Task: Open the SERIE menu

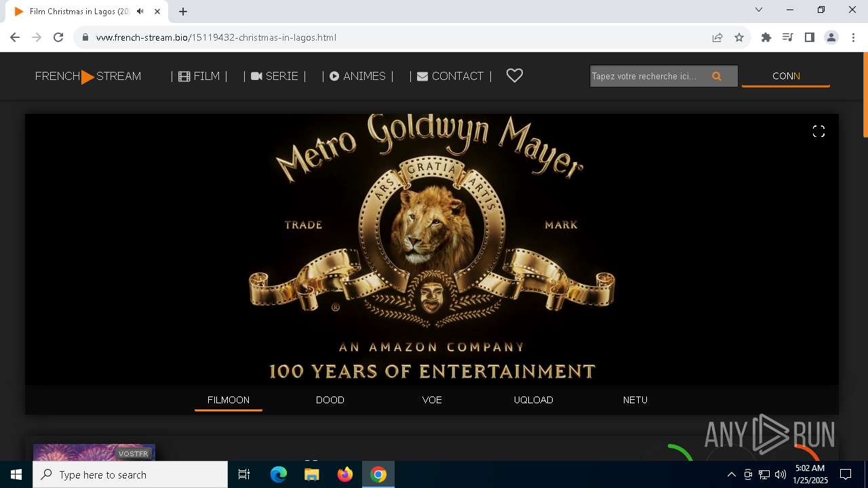Action: tap(275, 77)
